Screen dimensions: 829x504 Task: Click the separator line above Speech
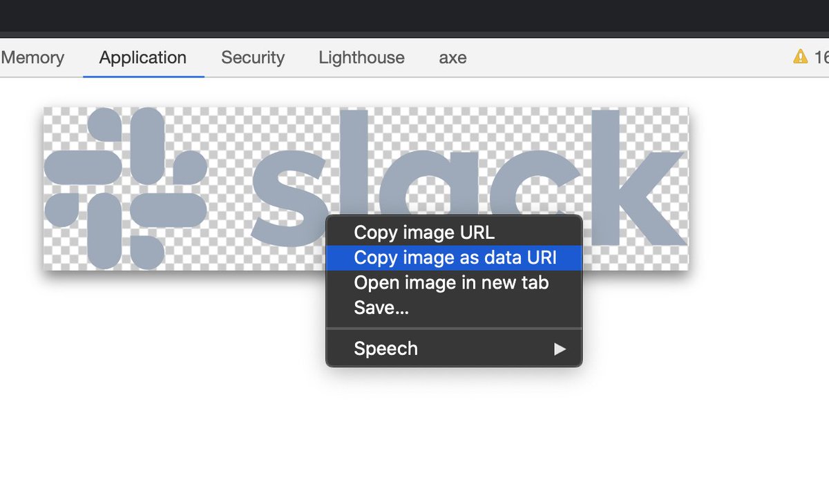[x=454, y=329]
